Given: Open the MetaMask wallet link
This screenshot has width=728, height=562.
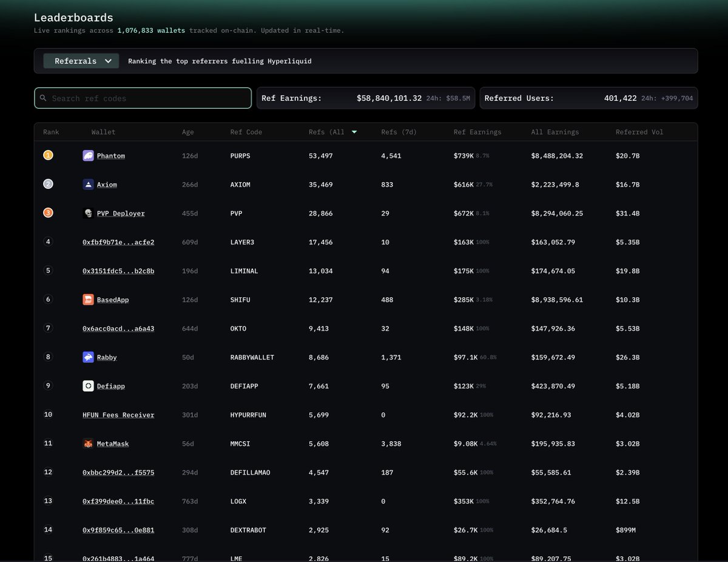Looking at the screenshot, I should 113,444.
